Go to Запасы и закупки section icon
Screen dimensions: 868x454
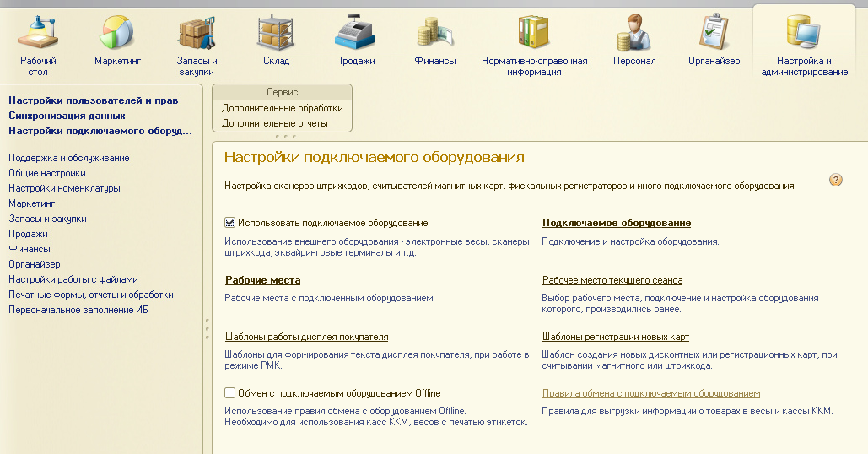click(x=197, y=34)
